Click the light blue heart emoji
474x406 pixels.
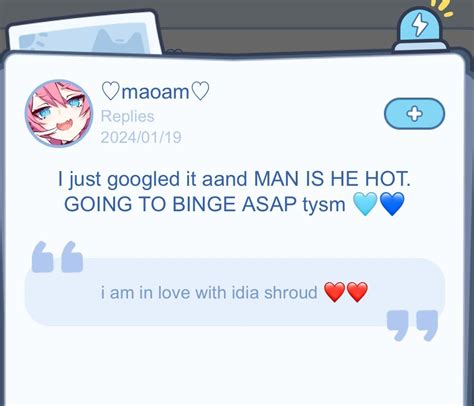point(365,204)
